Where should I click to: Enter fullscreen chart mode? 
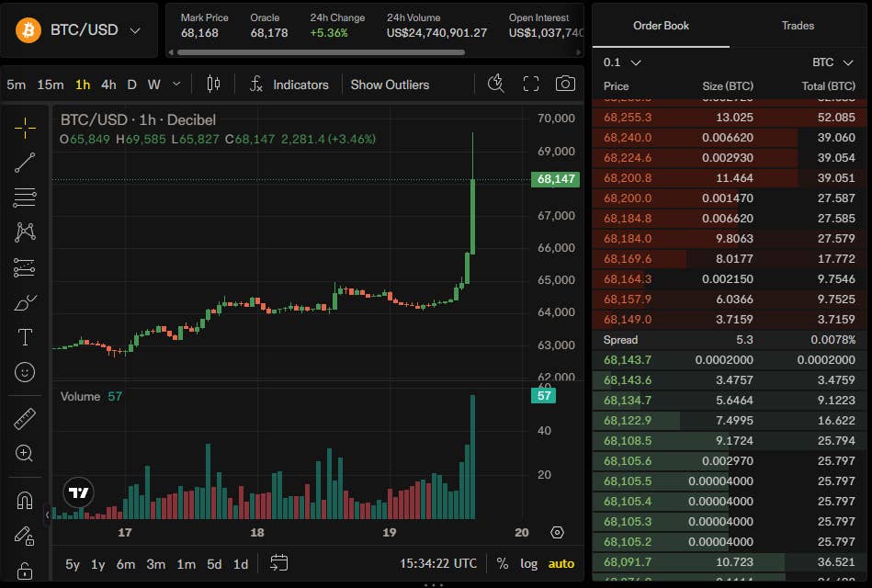click(x=531, y=84)
